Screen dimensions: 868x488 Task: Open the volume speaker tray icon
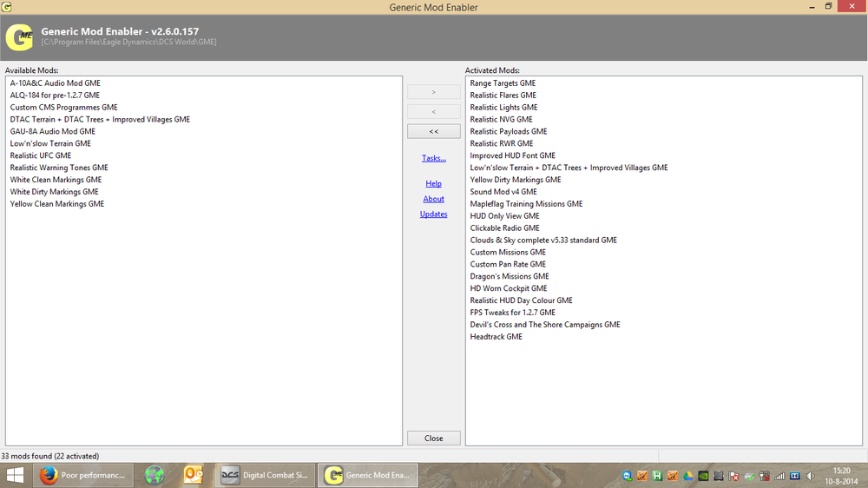coord(811,476)
